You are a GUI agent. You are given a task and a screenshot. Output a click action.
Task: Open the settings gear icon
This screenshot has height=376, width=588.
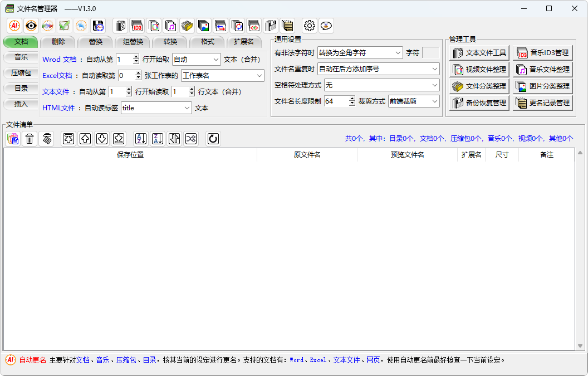tap(310, 26)
